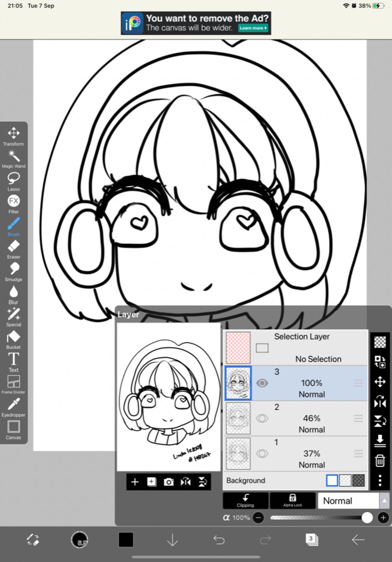392x562 pixels.
Task: Click the Background label row
Action: pos(296,480)
